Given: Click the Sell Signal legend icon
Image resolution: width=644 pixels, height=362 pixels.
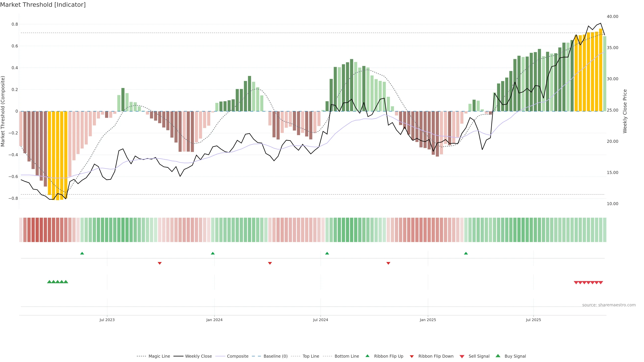Looking at the screenshot, I should point(462,356).
